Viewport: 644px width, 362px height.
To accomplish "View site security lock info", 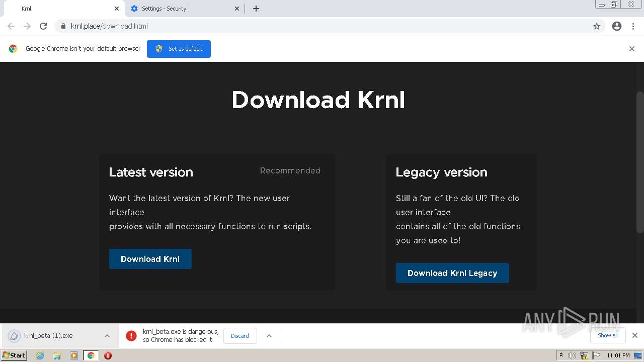I will click(63, 26).
